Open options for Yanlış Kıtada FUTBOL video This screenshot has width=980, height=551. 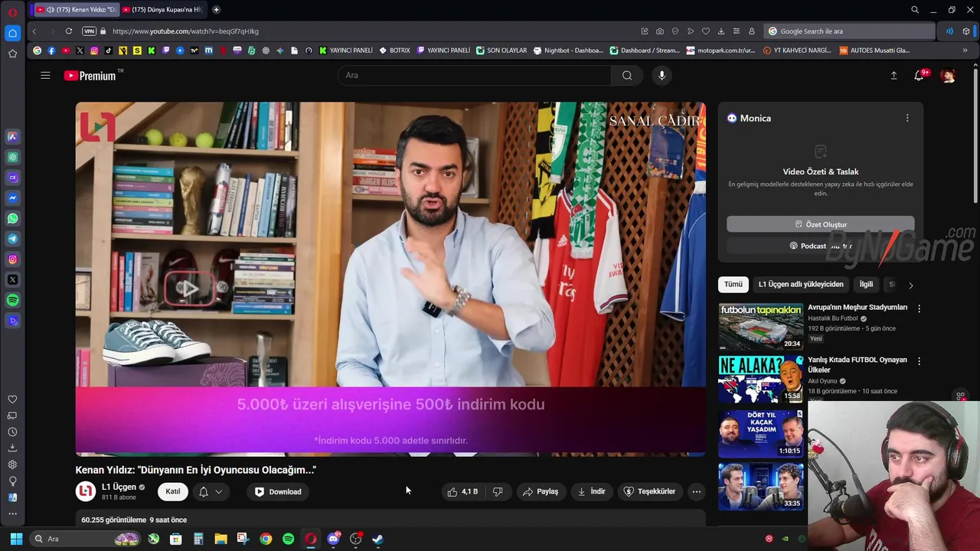click(920, 360)
